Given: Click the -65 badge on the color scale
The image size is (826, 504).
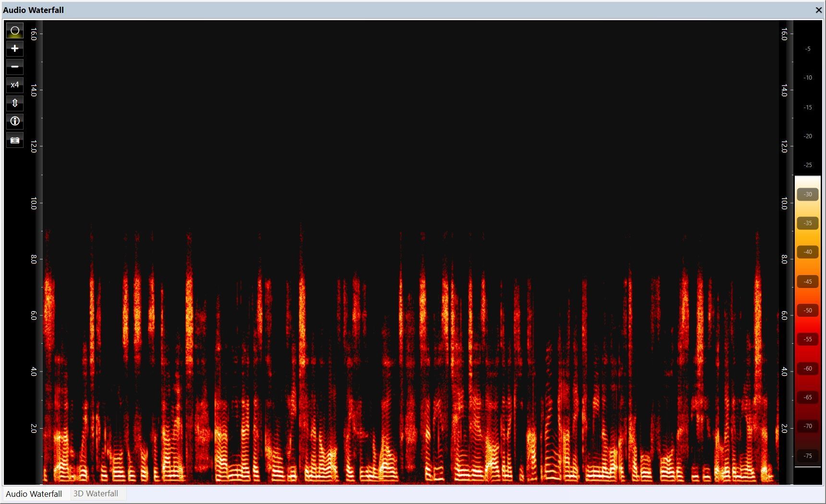Looking at the screenshot, I should [808, 397].
